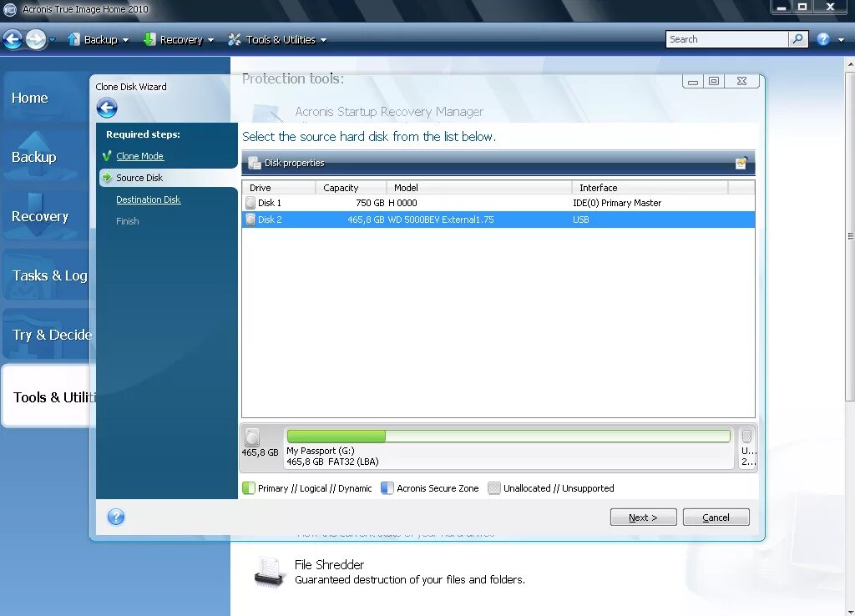
Task: Open help via toolbar question icon
Action: click(823, 39)
